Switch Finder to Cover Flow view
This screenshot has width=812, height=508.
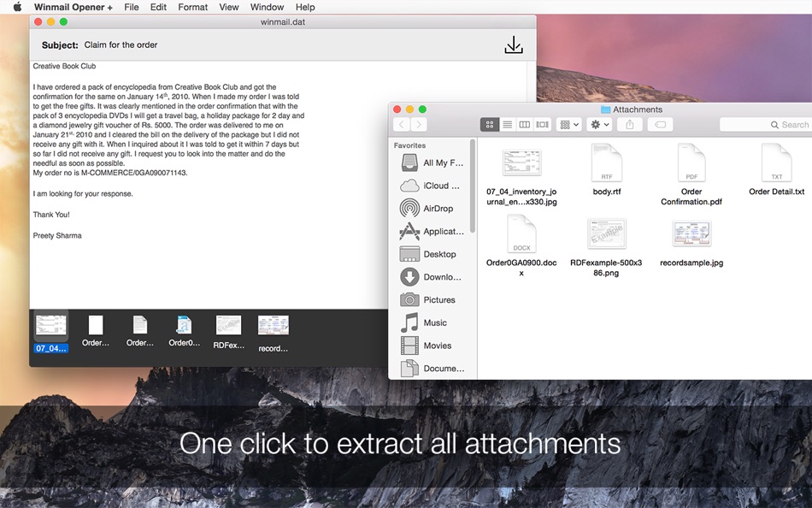tap(542, 124)
